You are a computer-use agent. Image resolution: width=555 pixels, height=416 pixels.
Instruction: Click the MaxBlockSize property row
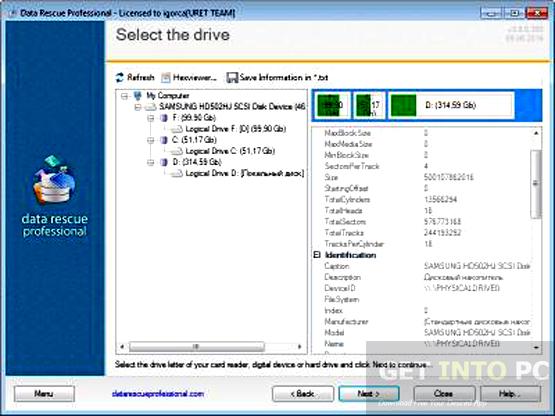pyautogui.click(x=421, y=133)
